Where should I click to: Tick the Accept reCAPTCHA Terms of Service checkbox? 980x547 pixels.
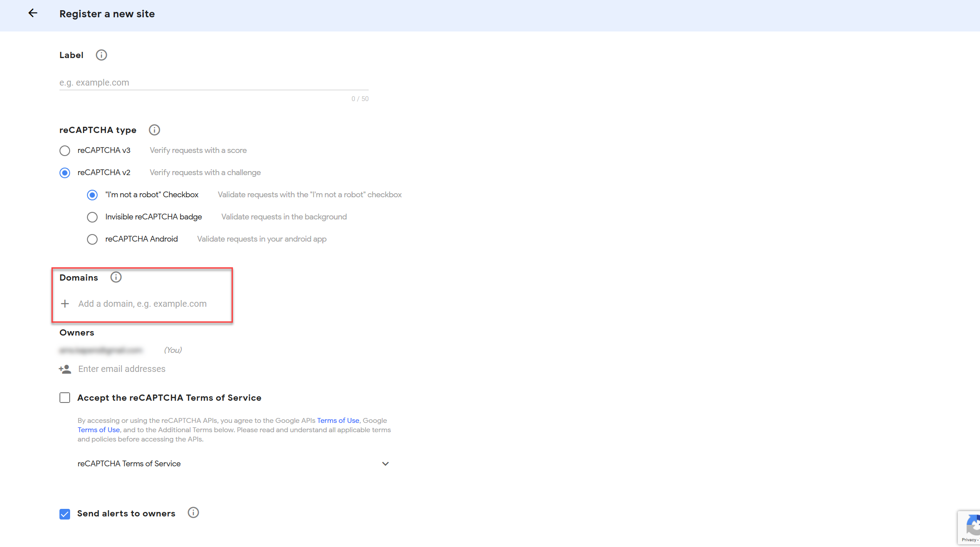click(x=65, y=398)
